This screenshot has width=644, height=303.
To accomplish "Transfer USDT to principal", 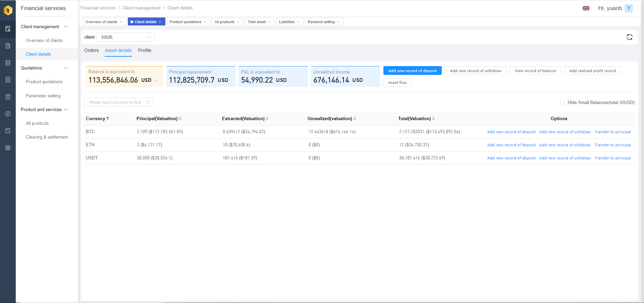I will 613,158.
